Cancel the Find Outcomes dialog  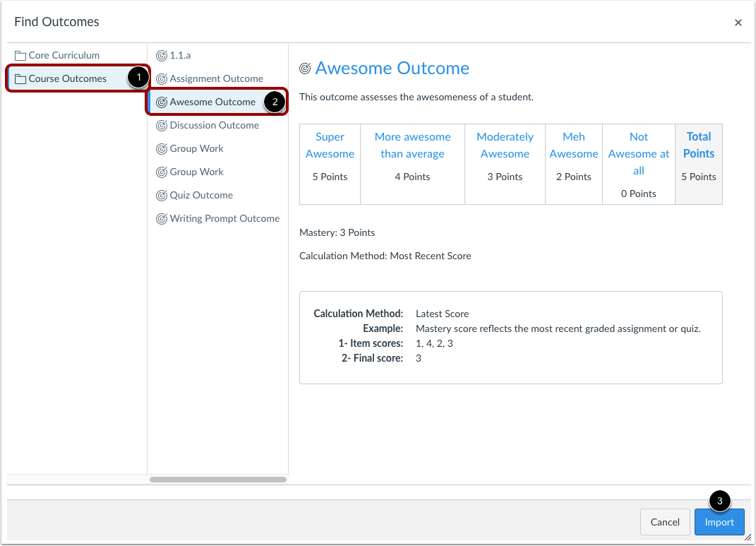(665, 522)
